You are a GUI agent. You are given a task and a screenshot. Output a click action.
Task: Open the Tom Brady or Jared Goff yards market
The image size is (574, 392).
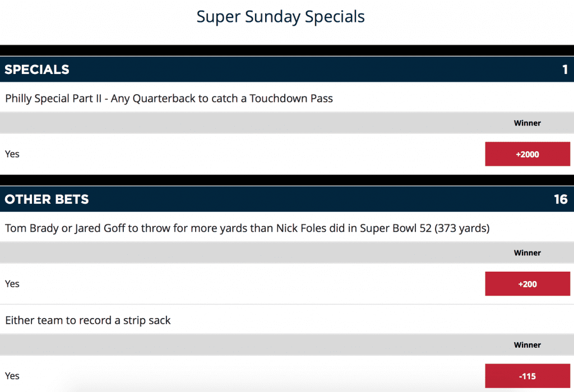247,228
